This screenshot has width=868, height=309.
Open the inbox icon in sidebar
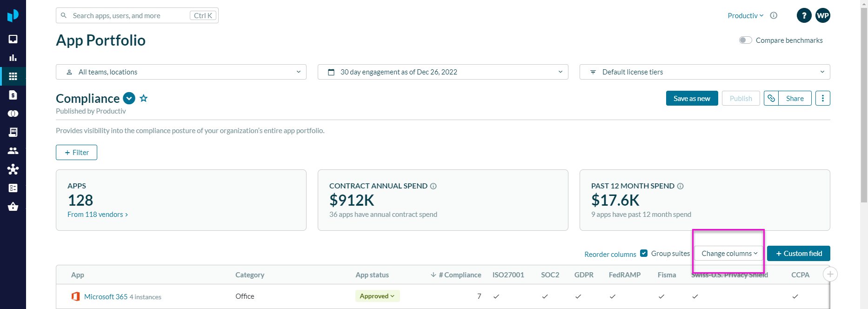(13, 39)
